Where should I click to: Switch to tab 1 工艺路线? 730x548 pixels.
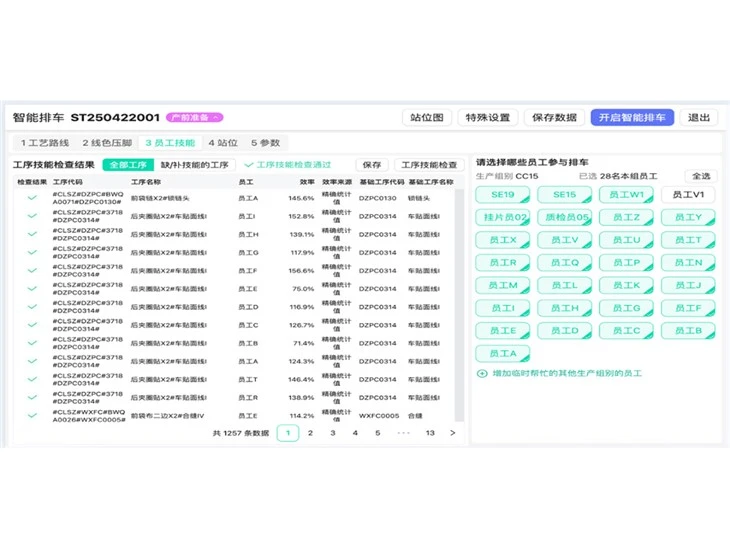click(45, 143)
